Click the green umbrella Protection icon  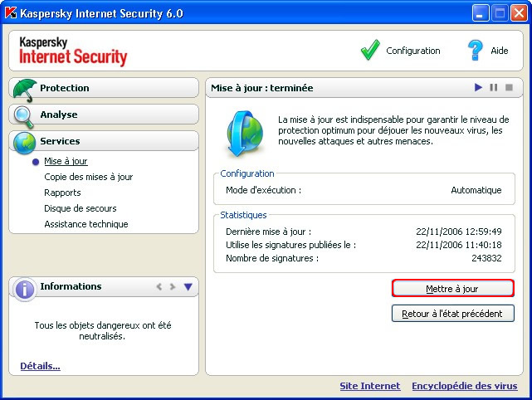(24, 90)
